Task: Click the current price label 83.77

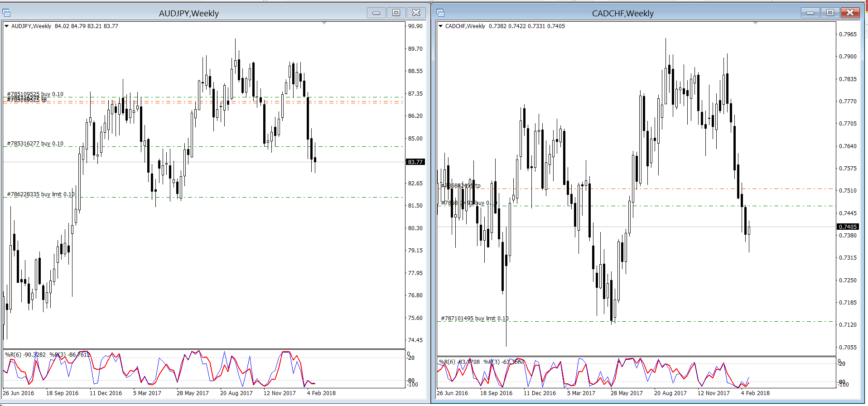Action: [415, 162]
